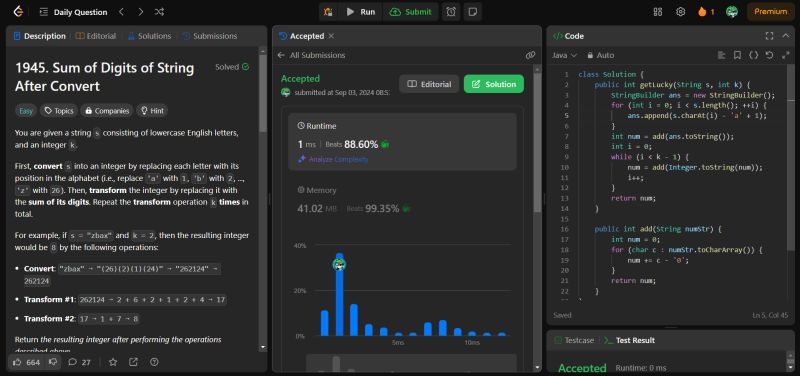Switch to the Submissions tab

click(210, 36)
